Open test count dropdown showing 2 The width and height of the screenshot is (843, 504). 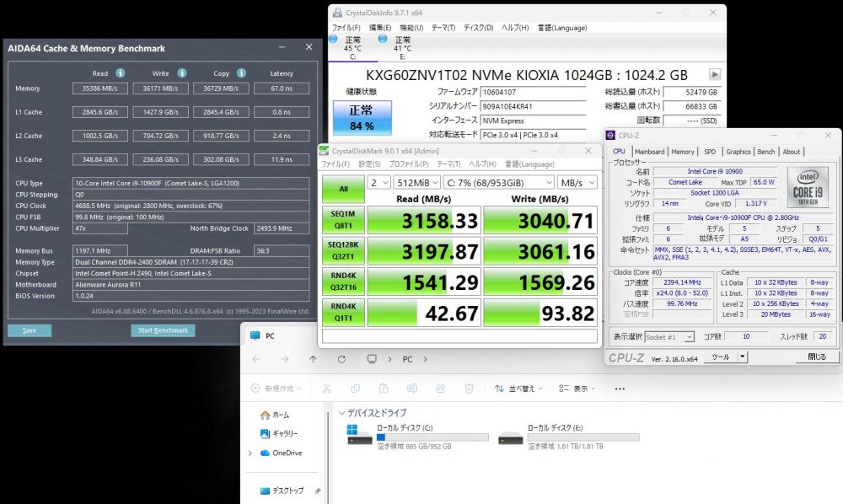coord(379,183)
